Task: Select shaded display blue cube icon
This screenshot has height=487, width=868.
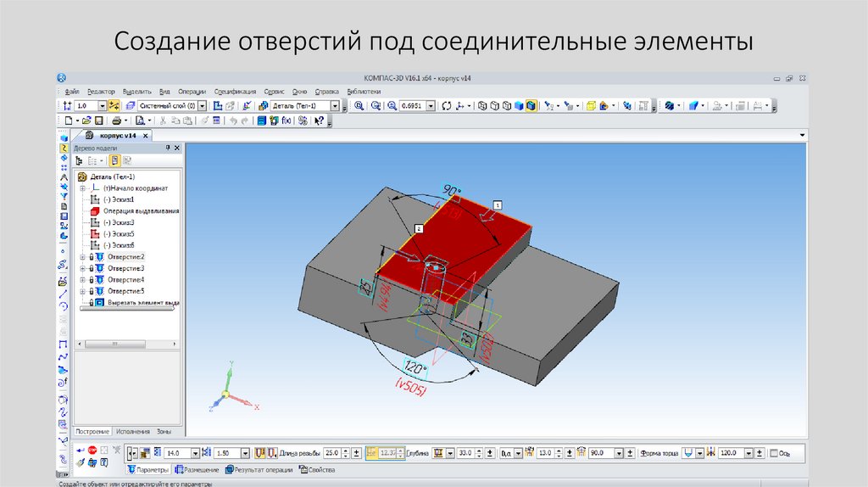Action: tap(519, 105)
